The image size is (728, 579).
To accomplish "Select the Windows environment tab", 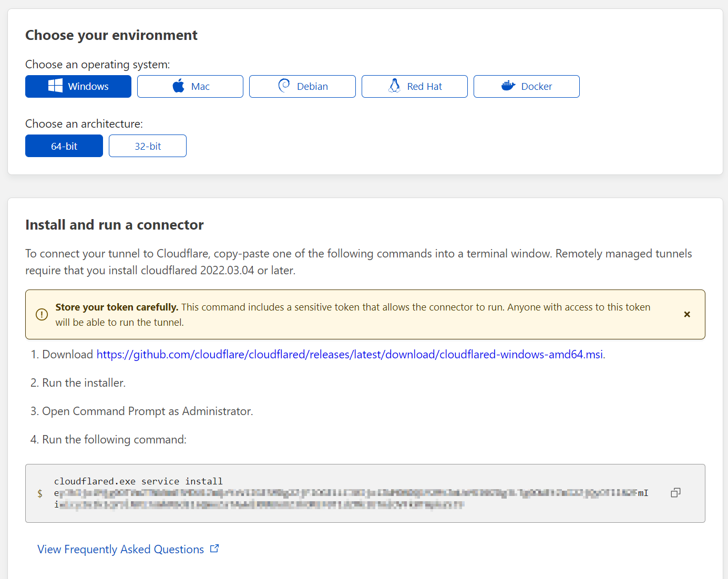I will 78,86.
